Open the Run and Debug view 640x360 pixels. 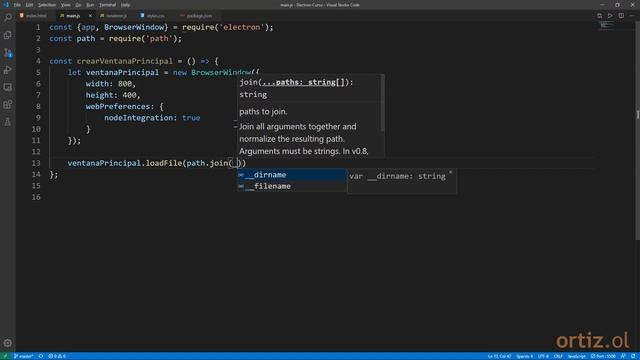[8, 70]
